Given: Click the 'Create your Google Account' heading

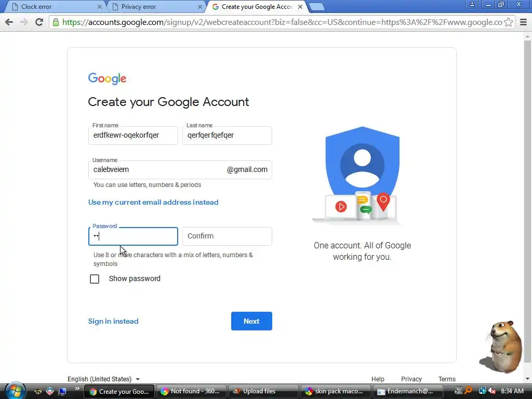Looking at the screenshot, I should [x=168, y=102].
